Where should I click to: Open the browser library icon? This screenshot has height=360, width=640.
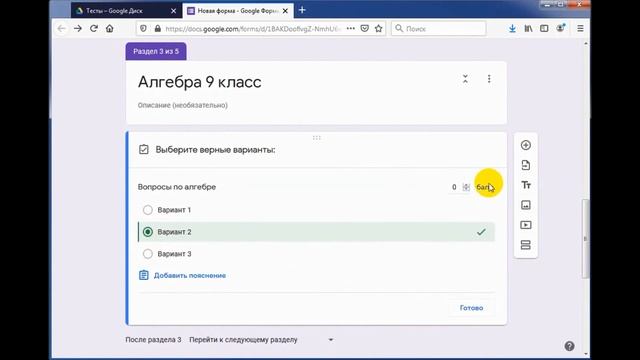[528, 29]
